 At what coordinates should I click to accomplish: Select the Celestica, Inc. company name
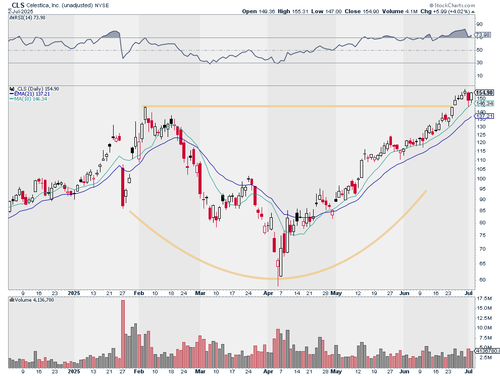(x=43, y=6)
